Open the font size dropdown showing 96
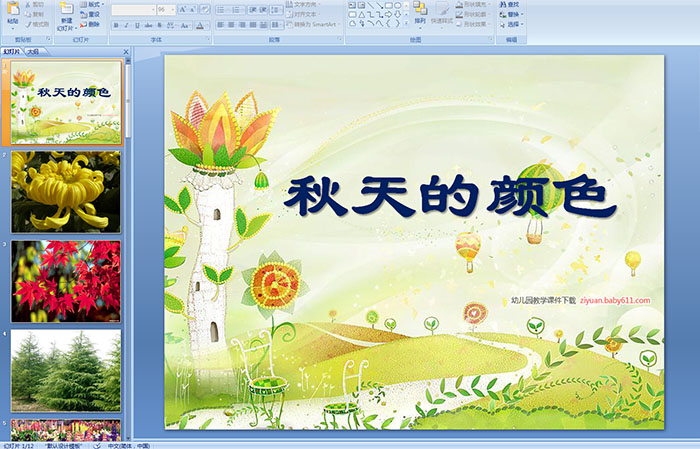This screenshot has width=700, height=449. click(x=166, y=10)
